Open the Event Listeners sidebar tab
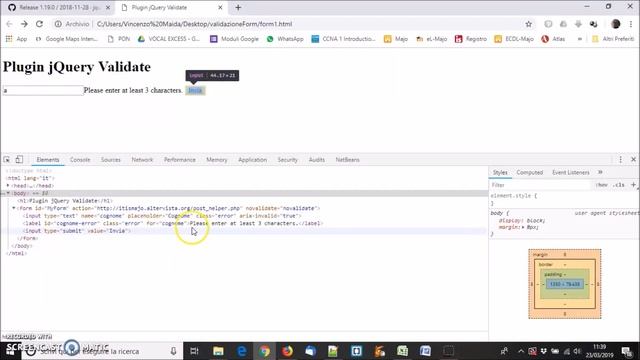Viewport: 640px width, 360px height. click(571, 172)
